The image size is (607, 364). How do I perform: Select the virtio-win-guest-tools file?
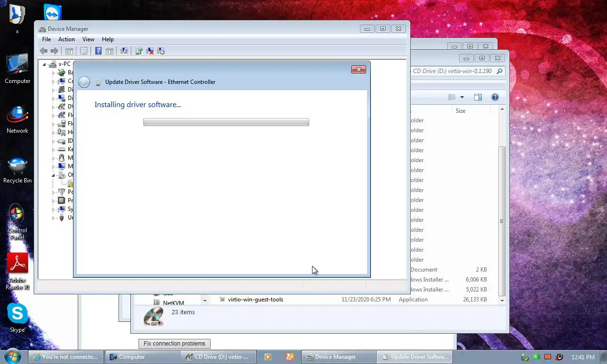tap(255, 300)
